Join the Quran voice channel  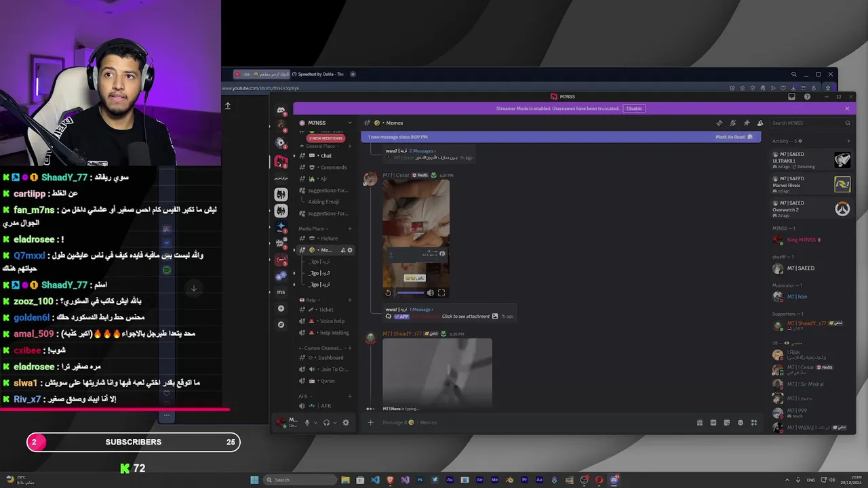326,381
